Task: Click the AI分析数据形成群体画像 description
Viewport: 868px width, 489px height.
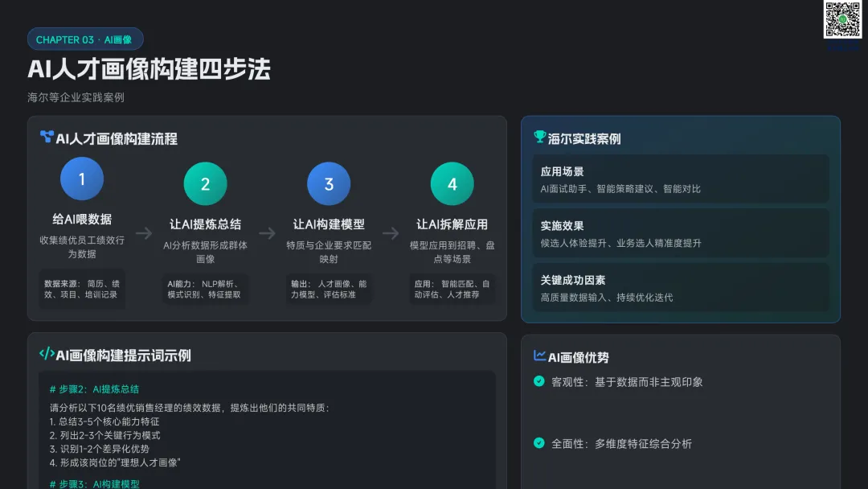Action: pyautogui.click(x=206, y=252)
